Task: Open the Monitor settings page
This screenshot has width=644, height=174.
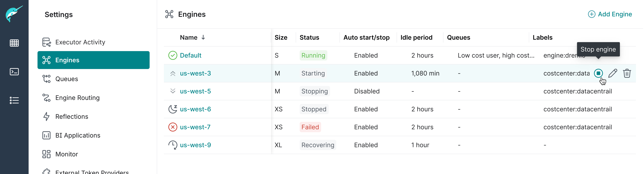Action: pyautogui.click(x=67, y=154)
